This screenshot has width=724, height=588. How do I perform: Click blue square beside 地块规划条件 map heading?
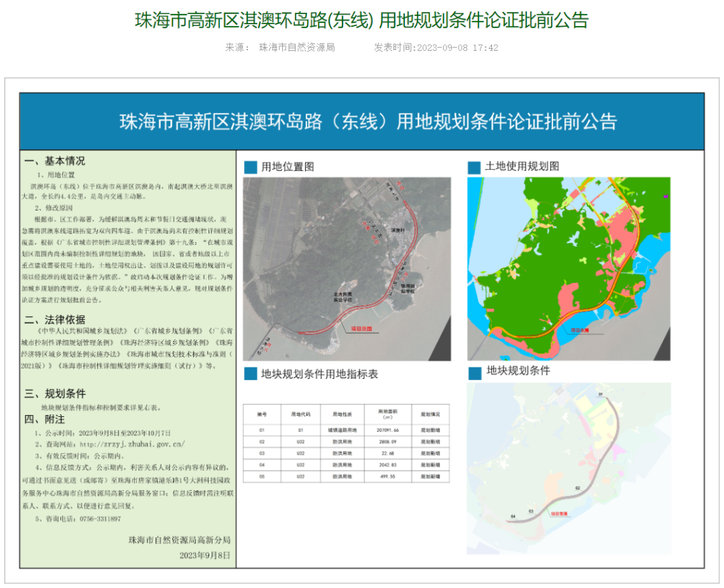pyautogui.click(x=474, y=371)
